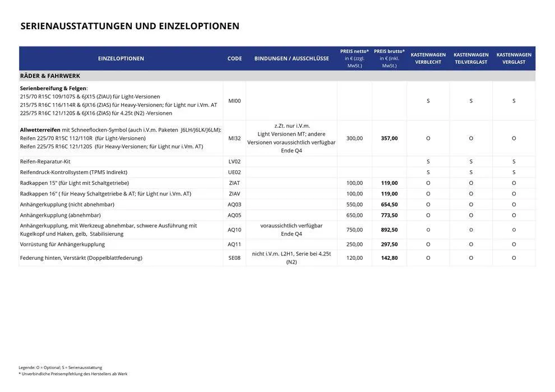555x392 pixels.
Task: Click the Legende footnote text
Action: click(60, 367)
